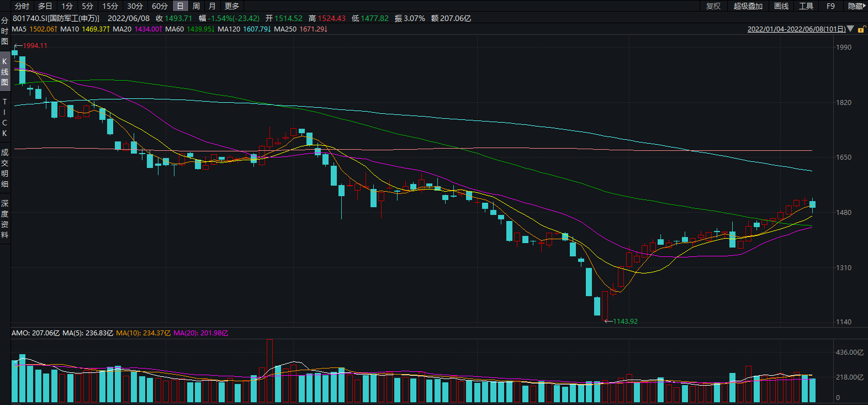Collapse the side panel with 隐藏 arrow
The image size is (868, 405).
[856, 6]
